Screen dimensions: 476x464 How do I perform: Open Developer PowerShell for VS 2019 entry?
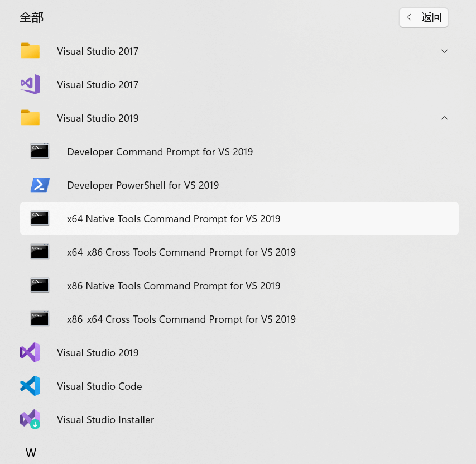143,185
